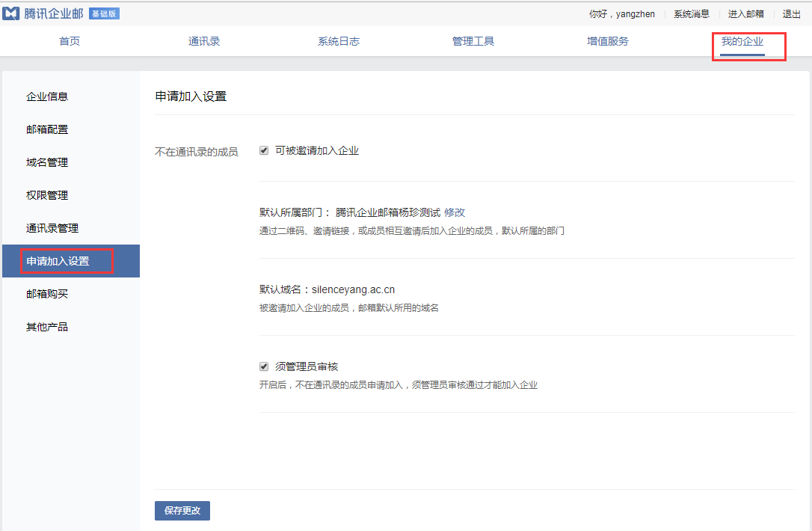Go to 域名管理 in the sidebar
This screenshot has height=531, width=812.
click(x=47, y=162)
